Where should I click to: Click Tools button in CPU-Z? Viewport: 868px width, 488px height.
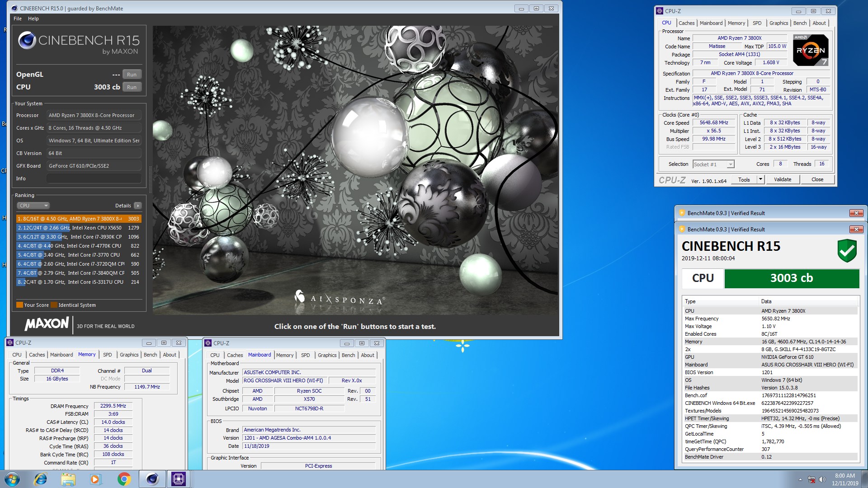[744, 179]
